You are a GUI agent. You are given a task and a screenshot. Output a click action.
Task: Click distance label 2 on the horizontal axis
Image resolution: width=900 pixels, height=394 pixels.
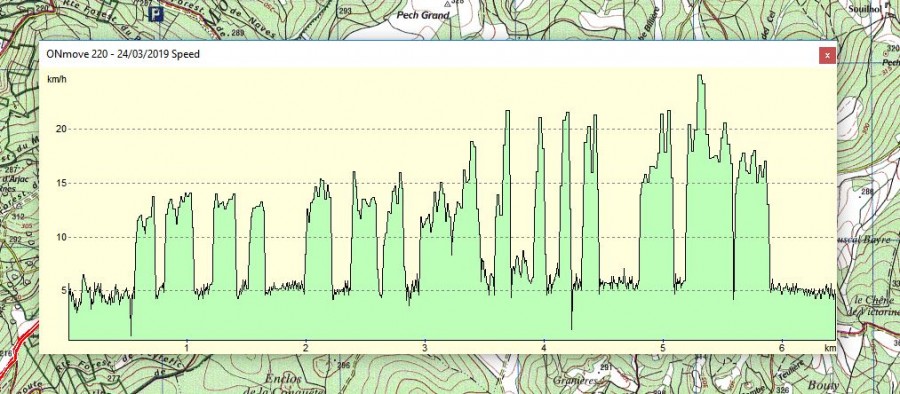306,348
